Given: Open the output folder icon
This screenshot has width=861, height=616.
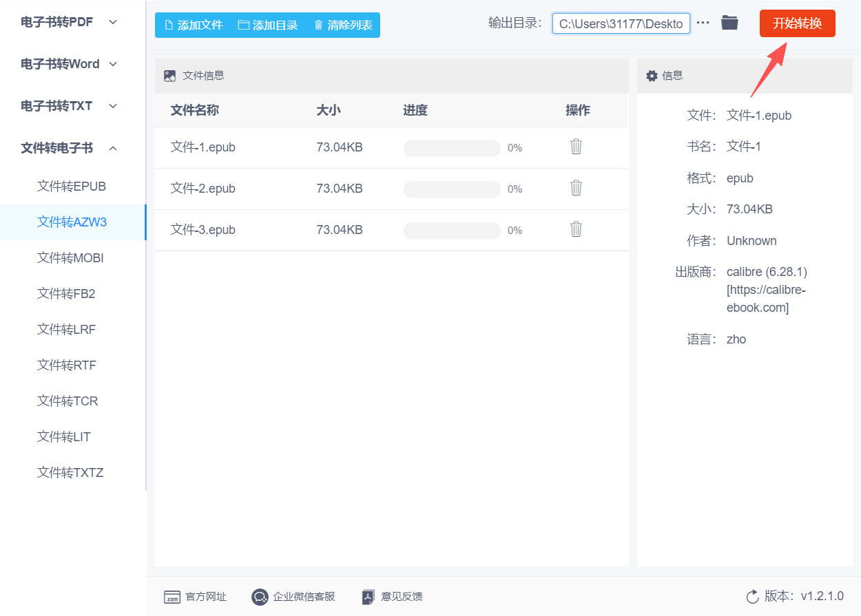Looking at the screenshot, I should (729, 23).
